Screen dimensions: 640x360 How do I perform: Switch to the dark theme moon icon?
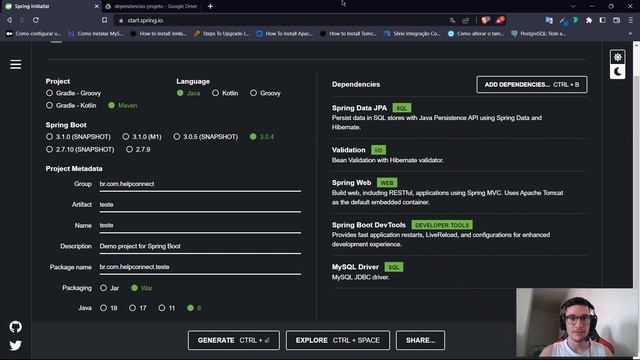click(x=618, y=72)
